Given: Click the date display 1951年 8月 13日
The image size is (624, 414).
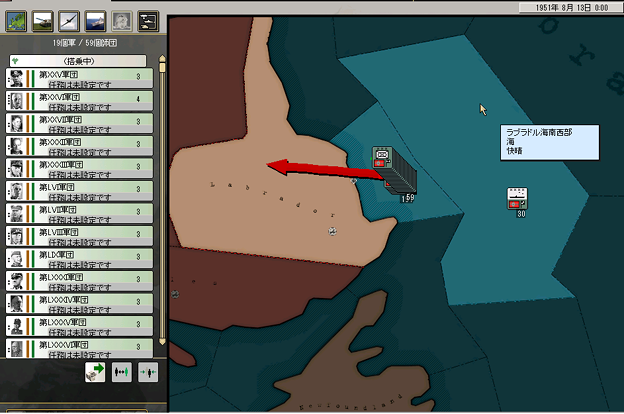Looking at the screenshot, I should point(571,8).
